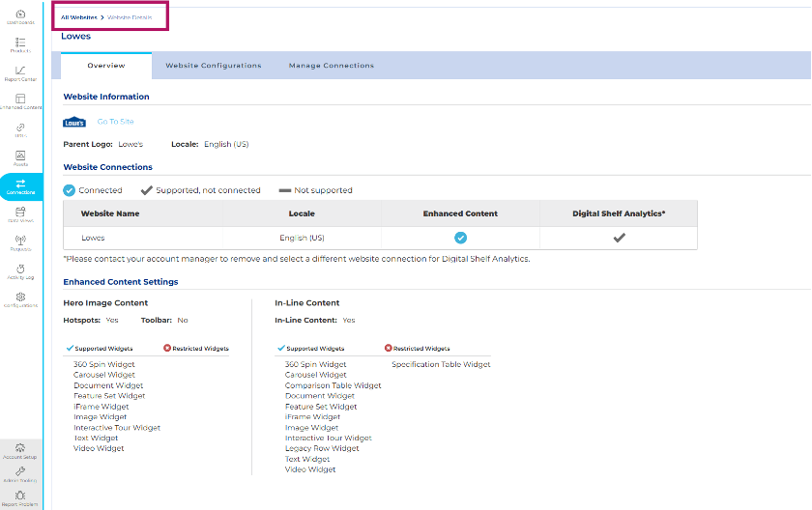This screenshot has height=510, width=812.
Task: Click the Locale column header
Action: pyautogui.click(x=302, y=213)
